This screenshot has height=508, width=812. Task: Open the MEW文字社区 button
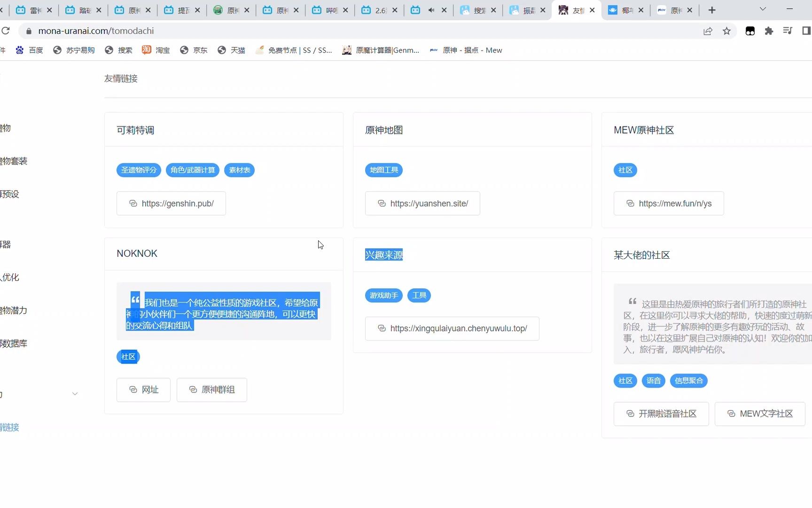pyautogui.click(x=760, y=414)
